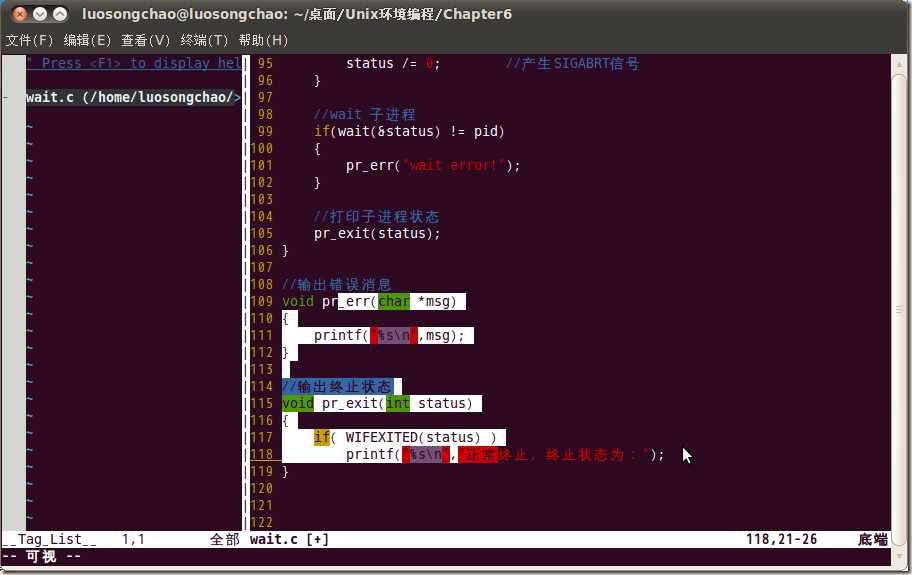The image size is (912, 575).
Task: Open the 文件(F) menu
Action: point(29,40)
